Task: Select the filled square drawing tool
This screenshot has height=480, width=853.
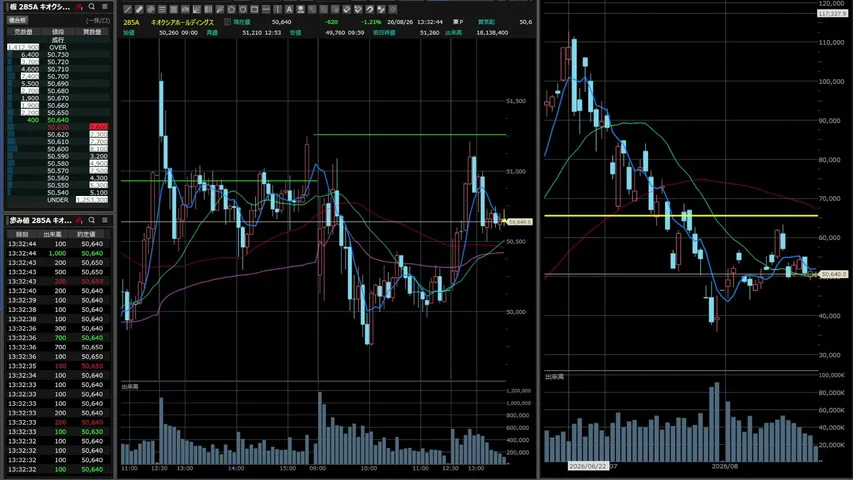Action: pos(174,9)
